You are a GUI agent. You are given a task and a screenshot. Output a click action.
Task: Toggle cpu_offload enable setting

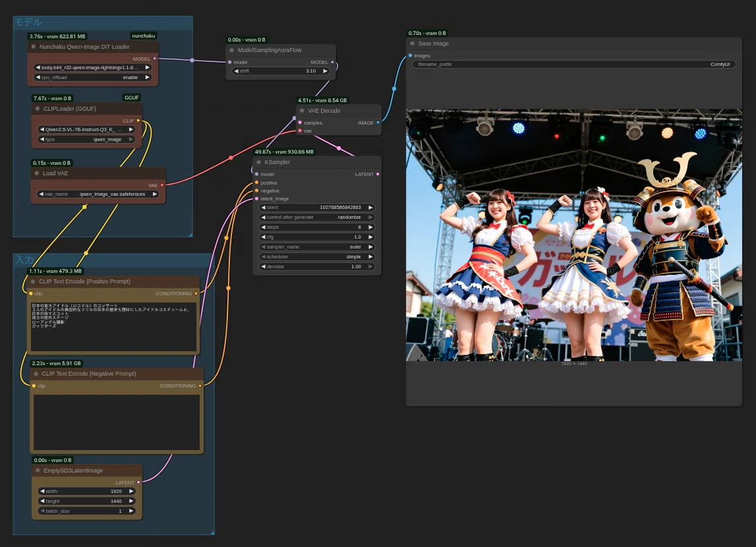[x=92, y=77]
